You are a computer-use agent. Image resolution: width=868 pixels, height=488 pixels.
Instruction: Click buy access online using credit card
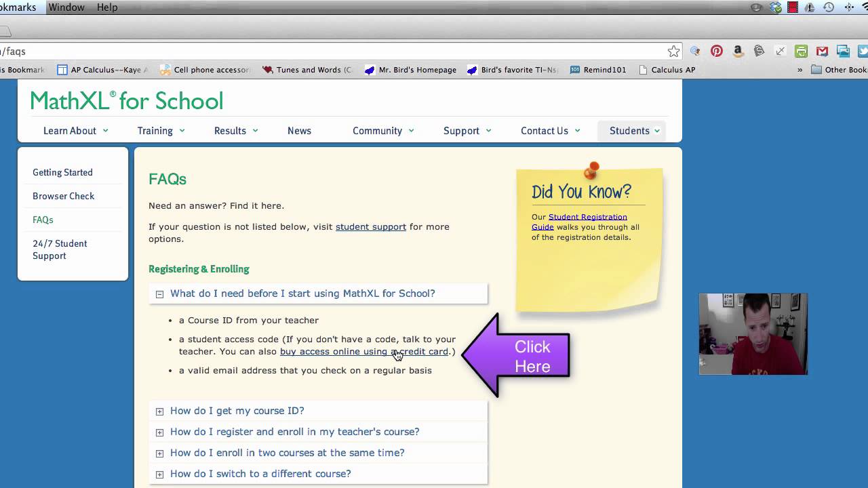(364, 351)
